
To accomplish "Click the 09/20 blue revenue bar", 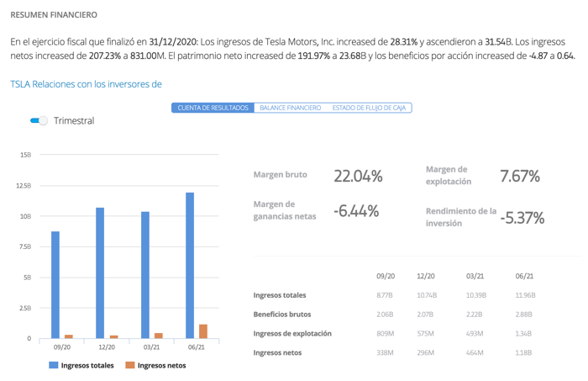I will coord(55,285).
